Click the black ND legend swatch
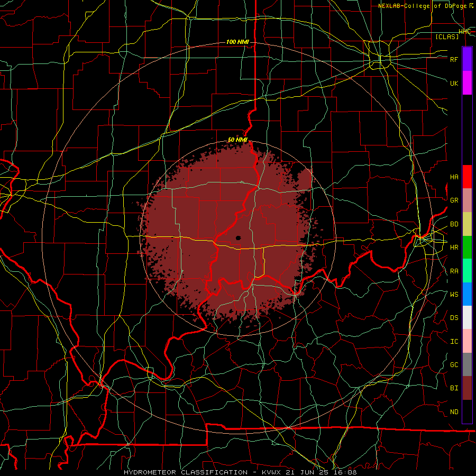Image resolution: width=476 pixels, height=476 pixels. click(x=467, y=411)
